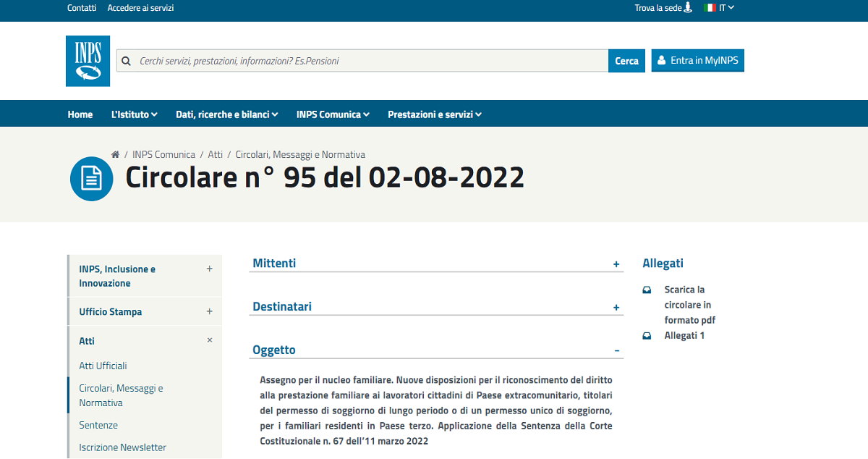868x459 pixels.
Task: Open Prestazioni e servizi menu
Action: [434, 114]
